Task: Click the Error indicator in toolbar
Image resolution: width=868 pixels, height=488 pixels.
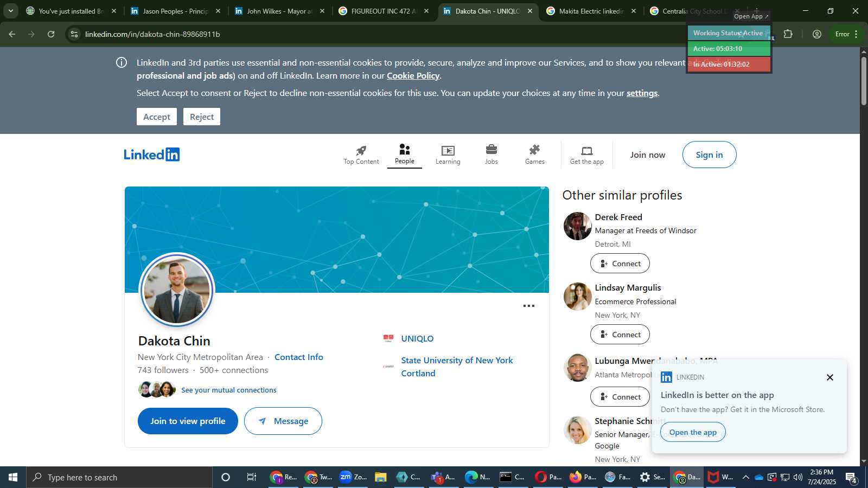Action: (x=843, y=34)
